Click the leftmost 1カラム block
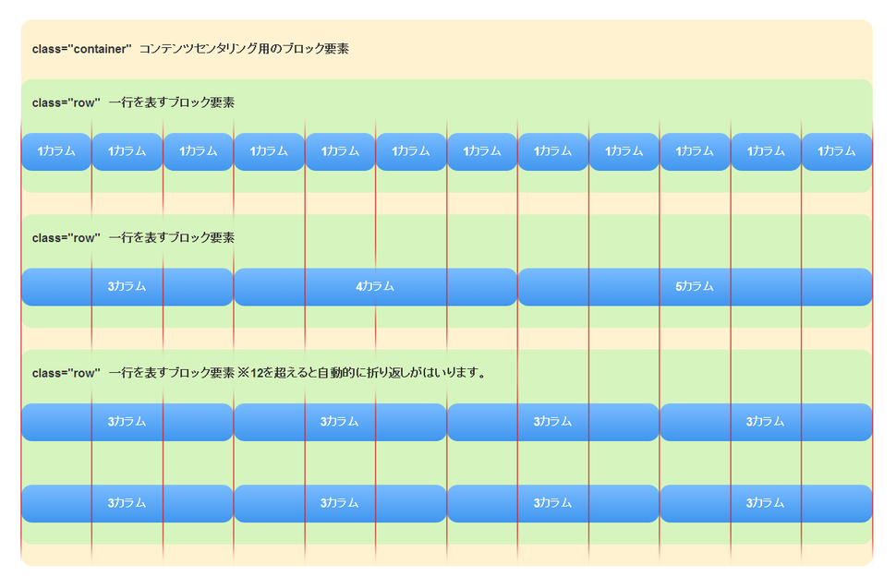 coord(56,152)
